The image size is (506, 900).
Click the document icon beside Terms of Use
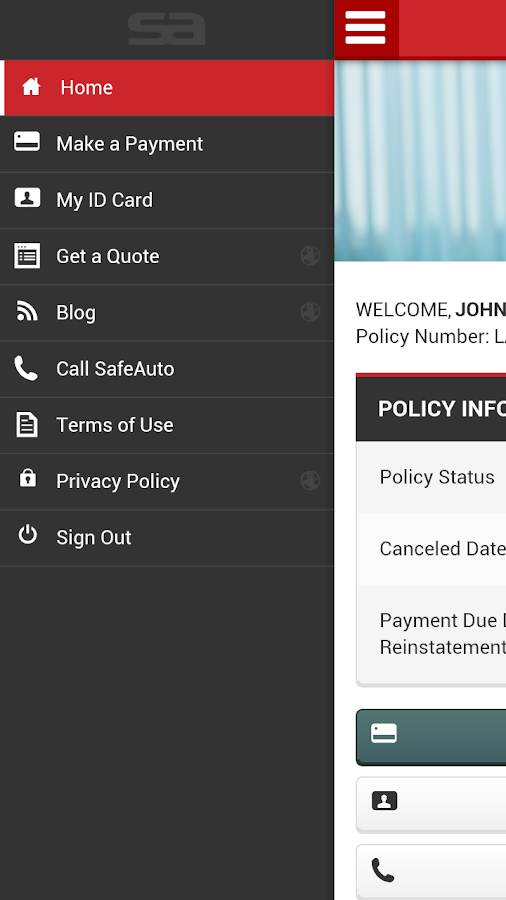[27, 425]
